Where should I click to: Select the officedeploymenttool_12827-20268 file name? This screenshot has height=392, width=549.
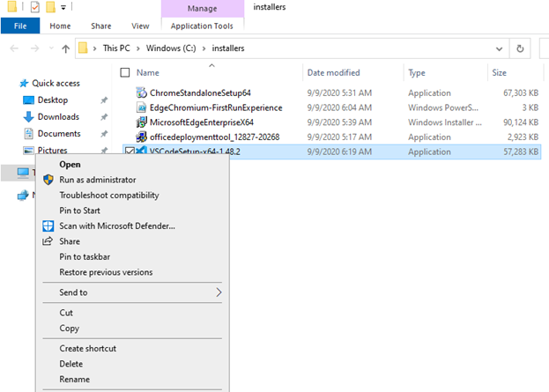coord(215,137)
